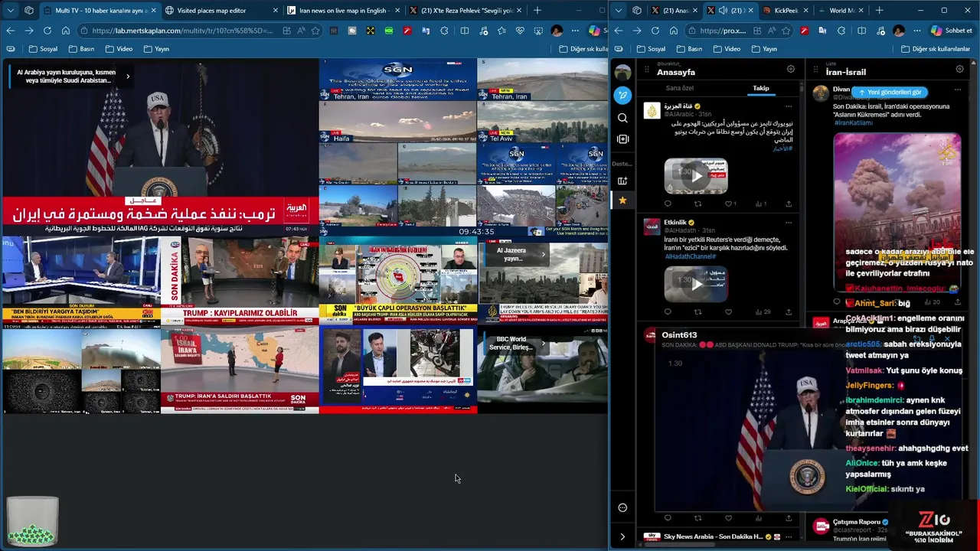Open X Pro more options at sidebar bottom
980x551 pixels.
click(622, 507)
